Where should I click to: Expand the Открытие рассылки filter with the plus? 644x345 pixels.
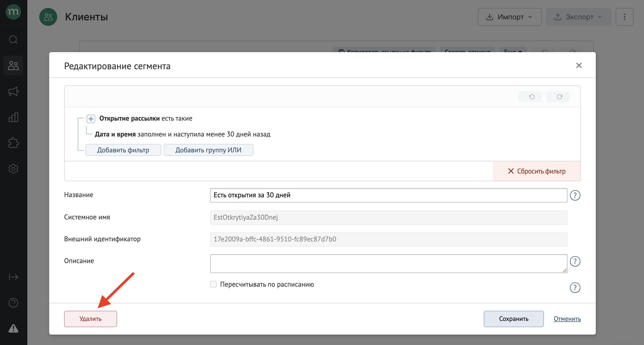[91, 119]
